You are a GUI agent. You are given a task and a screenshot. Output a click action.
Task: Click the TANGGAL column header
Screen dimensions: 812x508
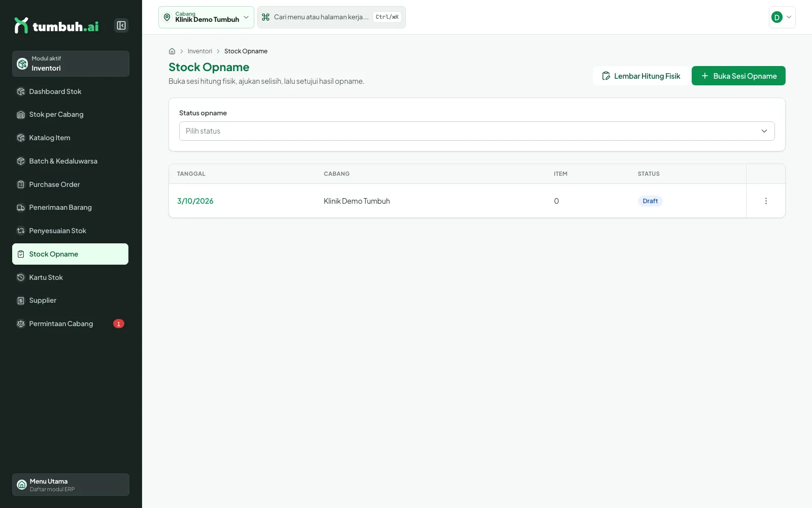coord(191,174)
